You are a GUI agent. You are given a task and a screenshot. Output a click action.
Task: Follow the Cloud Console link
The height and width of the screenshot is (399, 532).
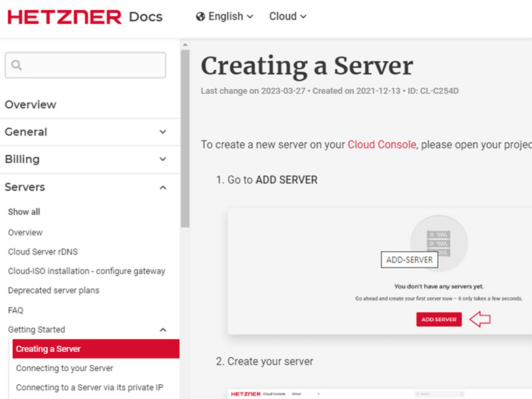381,144
